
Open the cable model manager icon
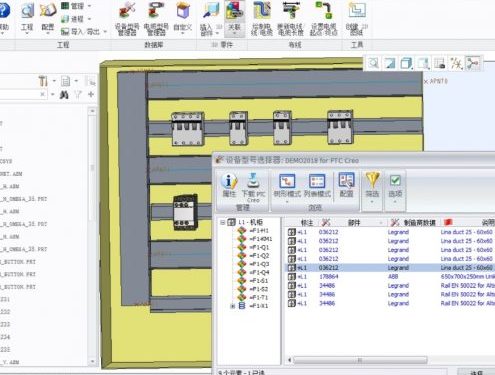pos(156,19)
